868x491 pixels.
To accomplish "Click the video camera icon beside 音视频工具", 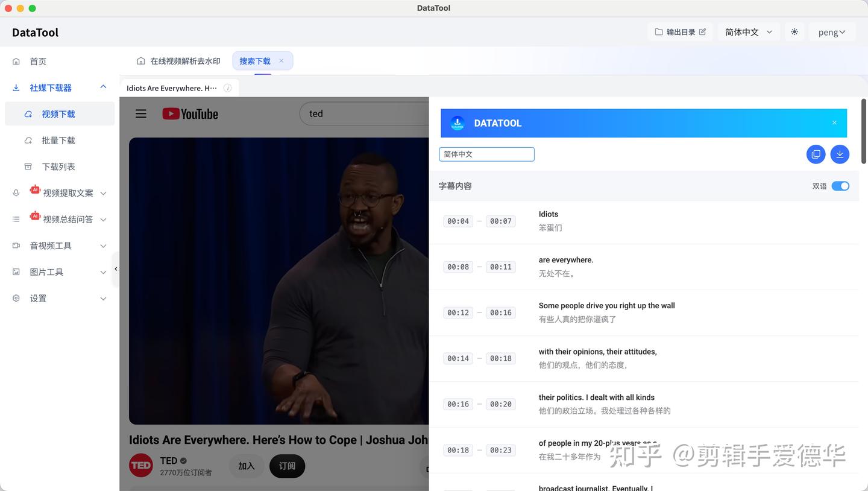I will tap(16, 245).
